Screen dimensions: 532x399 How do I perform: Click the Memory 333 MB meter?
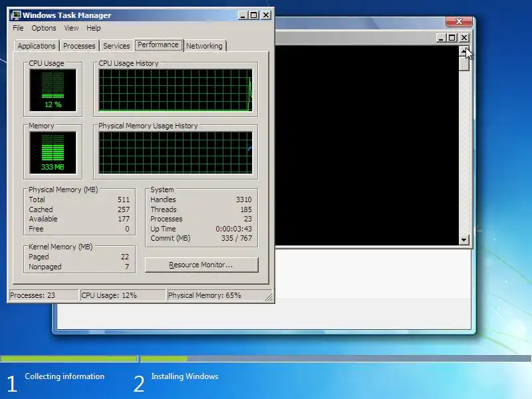coord(53,153)
